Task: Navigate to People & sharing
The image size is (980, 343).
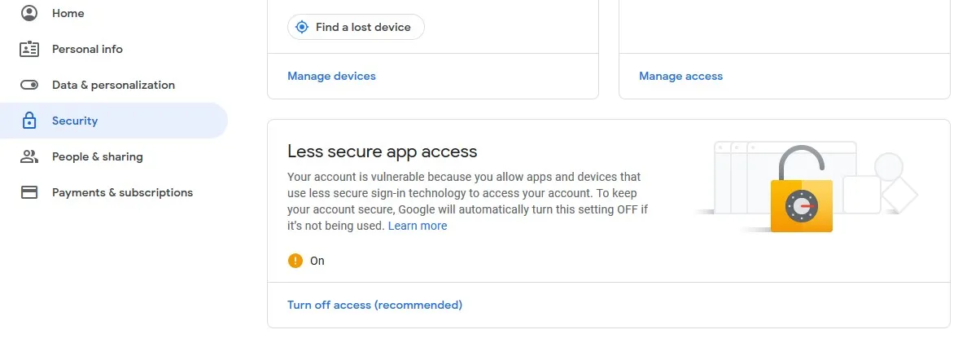Action: [x=97, y=156]
